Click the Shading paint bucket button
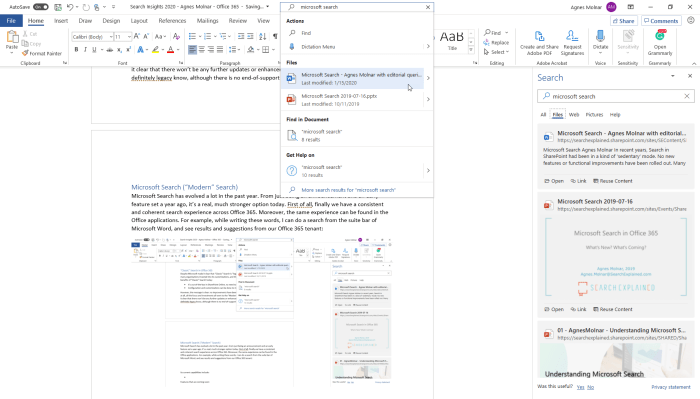700x399 pixels. (250, 50)
